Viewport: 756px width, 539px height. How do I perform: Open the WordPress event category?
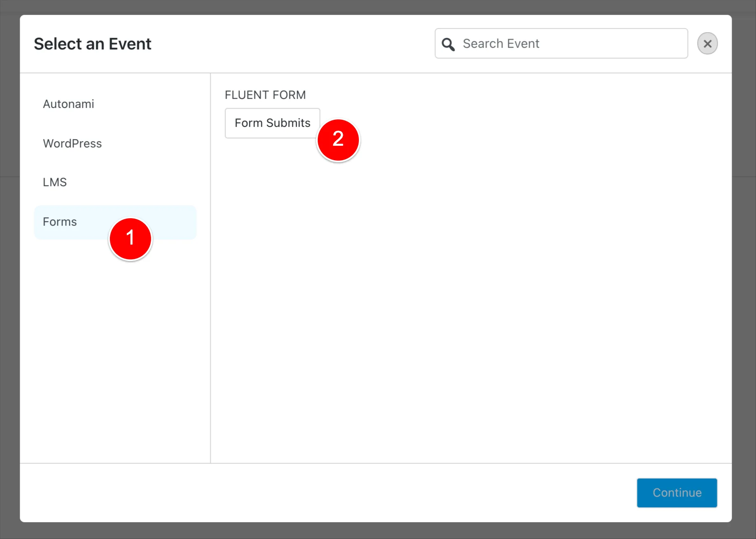pyautogui.click(x=115, y=143)
